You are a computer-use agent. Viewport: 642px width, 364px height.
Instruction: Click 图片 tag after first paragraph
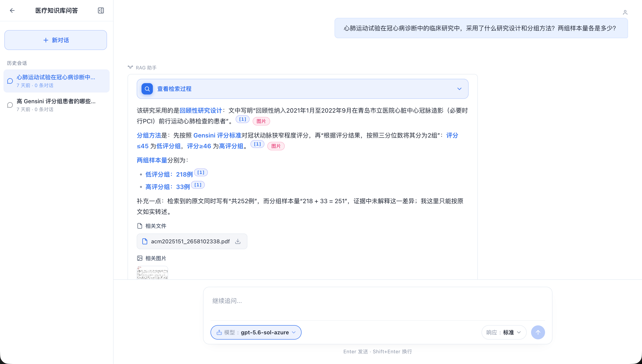click(261, 121)
